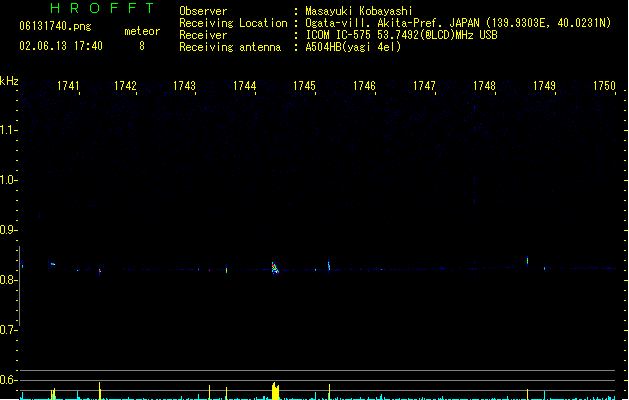Image resolution: width=629 pixels, height=400 pixels.
Task: Click the Receiver label
Action: tap(203, 35)
